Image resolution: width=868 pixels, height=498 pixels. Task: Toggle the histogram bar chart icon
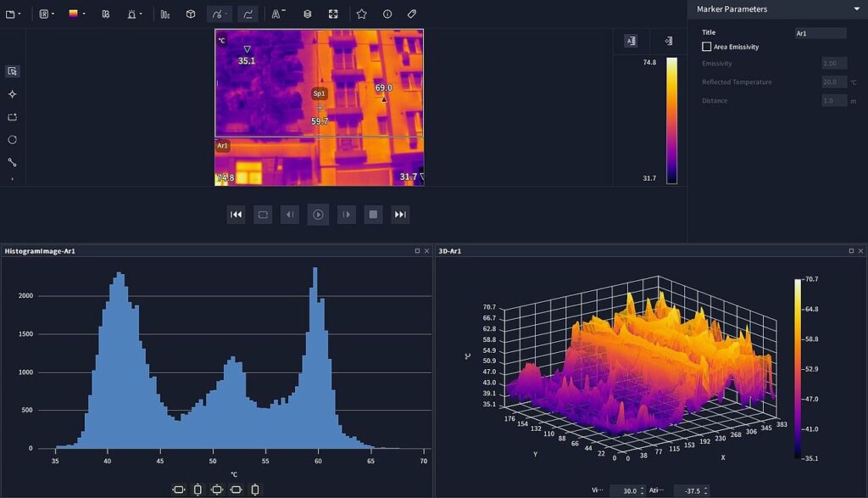tap(165, 14)
